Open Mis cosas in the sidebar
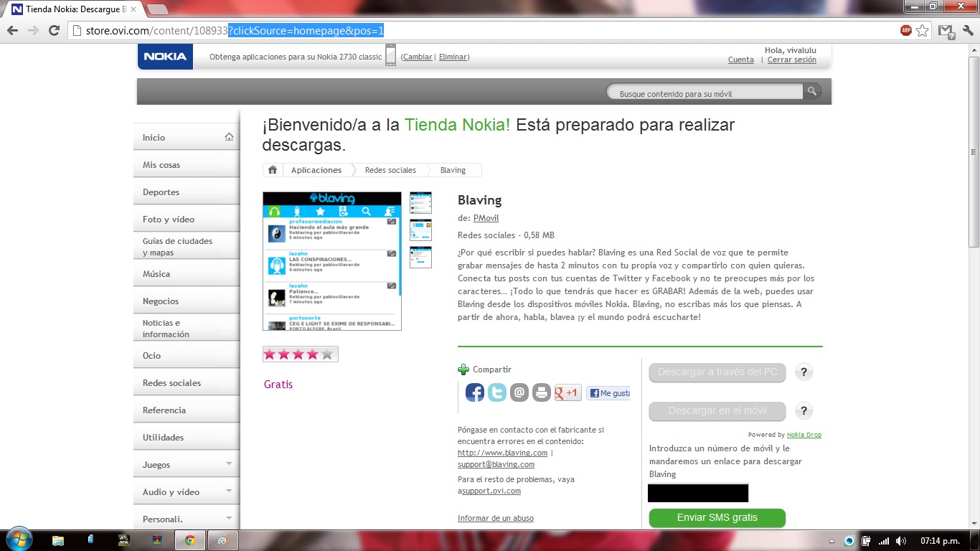Screen dimensions: 980x551 coord(187,164)
